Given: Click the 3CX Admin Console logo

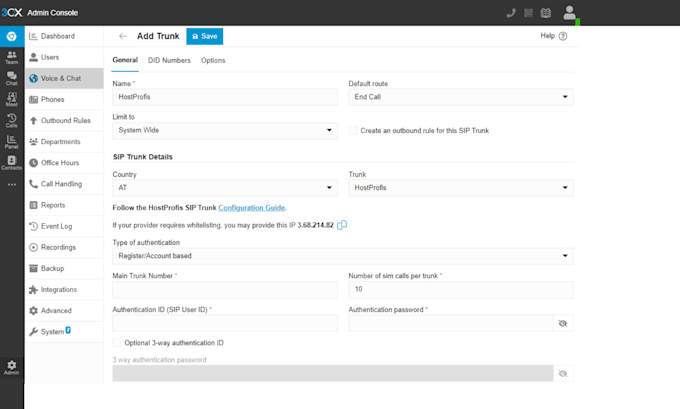Looking at the screenshot, I should tap(40, 13).
